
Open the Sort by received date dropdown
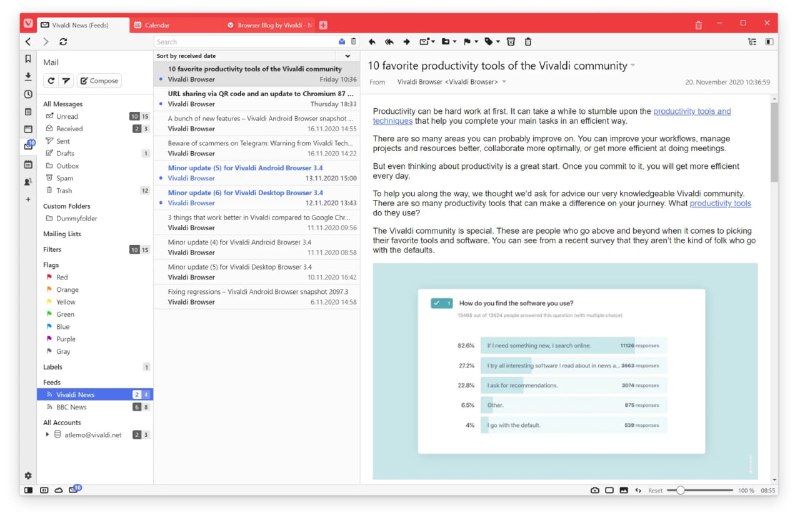tap(256, 56)
